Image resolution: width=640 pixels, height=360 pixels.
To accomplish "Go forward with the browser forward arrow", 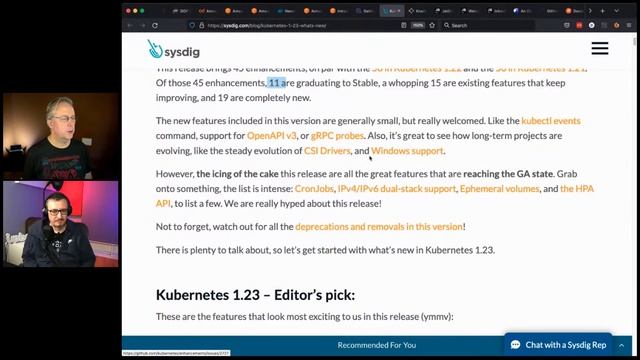I will (x=142, y=25).
